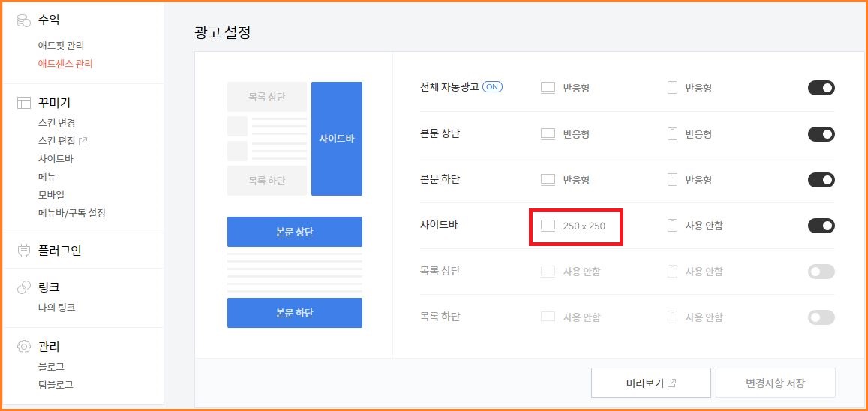Click the 수익 coins icon

click(x=24, y=20)
